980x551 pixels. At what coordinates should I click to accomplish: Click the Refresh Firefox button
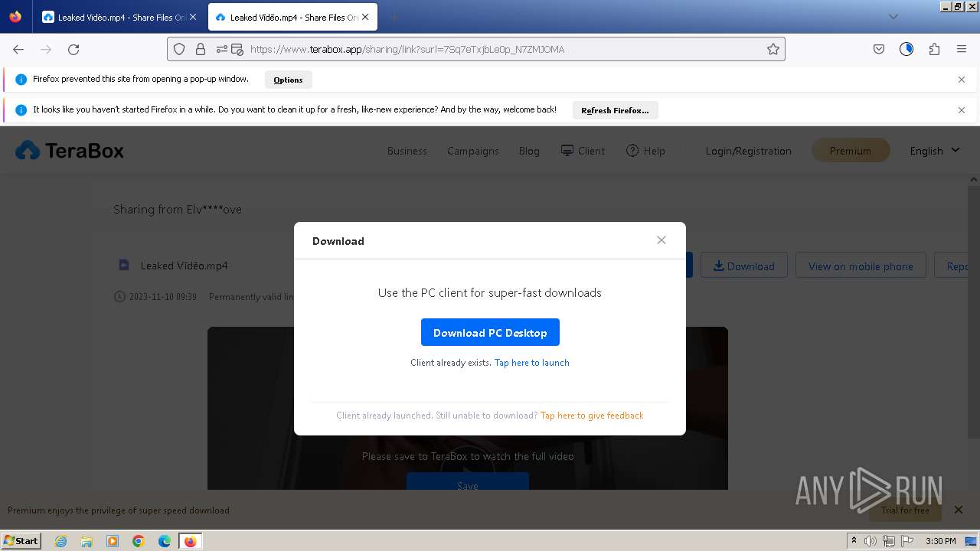coord(615,110)
